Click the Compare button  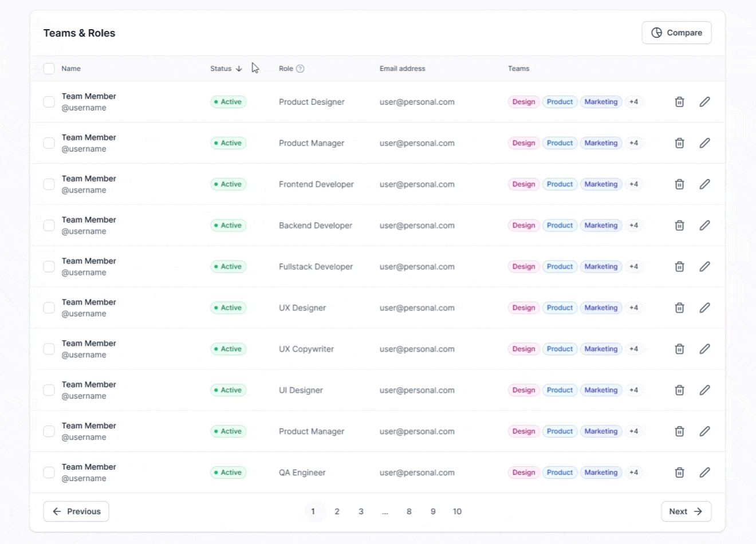[676, 33]
